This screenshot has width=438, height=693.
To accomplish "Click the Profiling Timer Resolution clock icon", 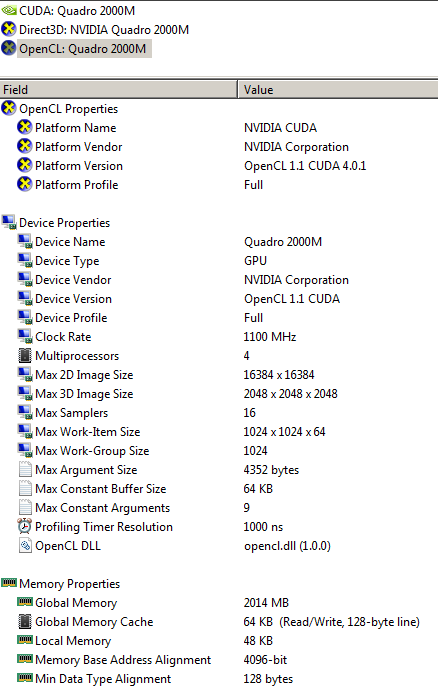I will tap(25, 526).
